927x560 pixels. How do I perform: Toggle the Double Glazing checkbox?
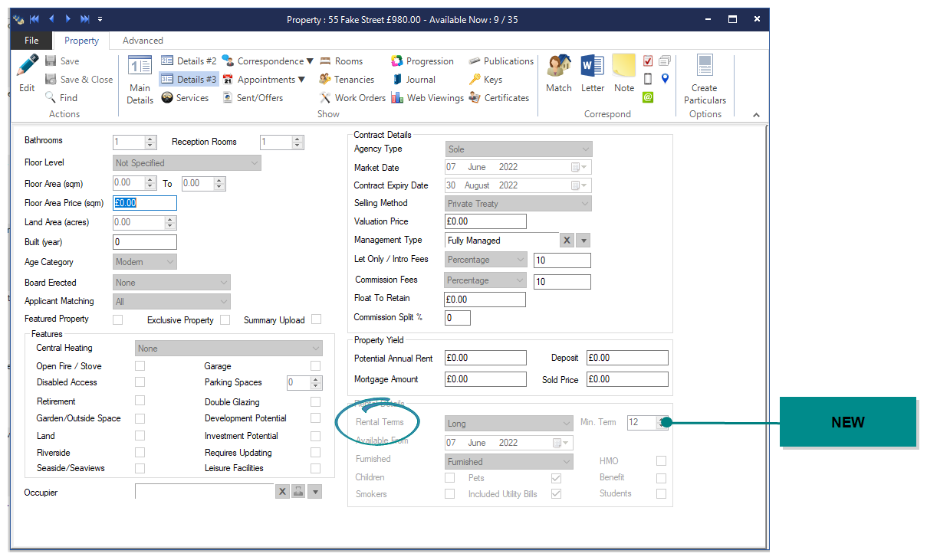tap(315, 401)
